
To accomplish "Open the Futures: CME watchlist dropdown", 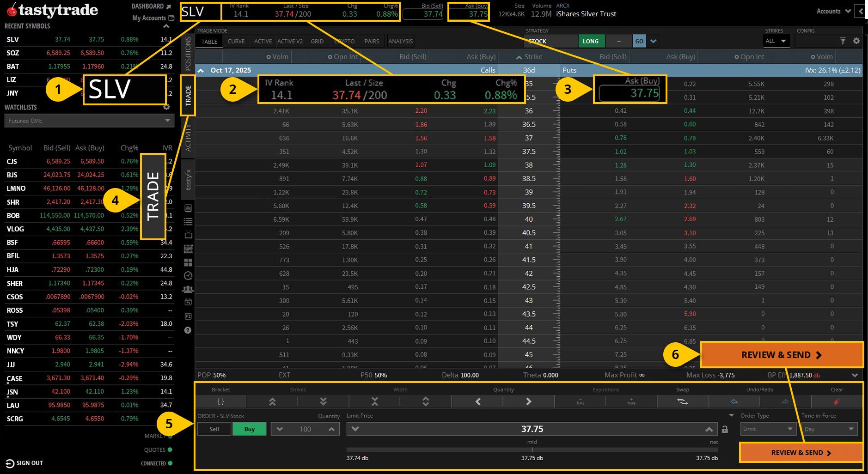I will pyautogui.click(x=89, y=121).
